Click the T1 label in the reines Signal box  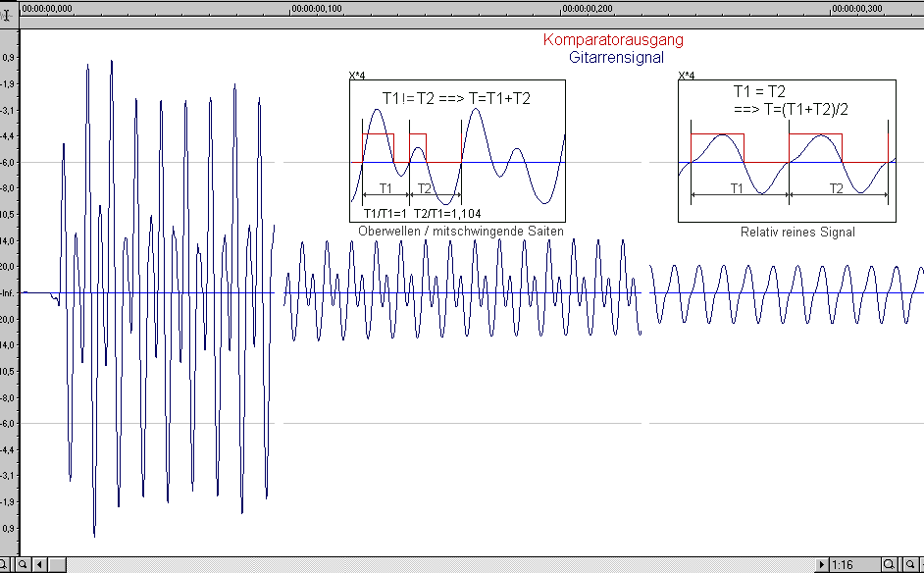pos(737,188)
